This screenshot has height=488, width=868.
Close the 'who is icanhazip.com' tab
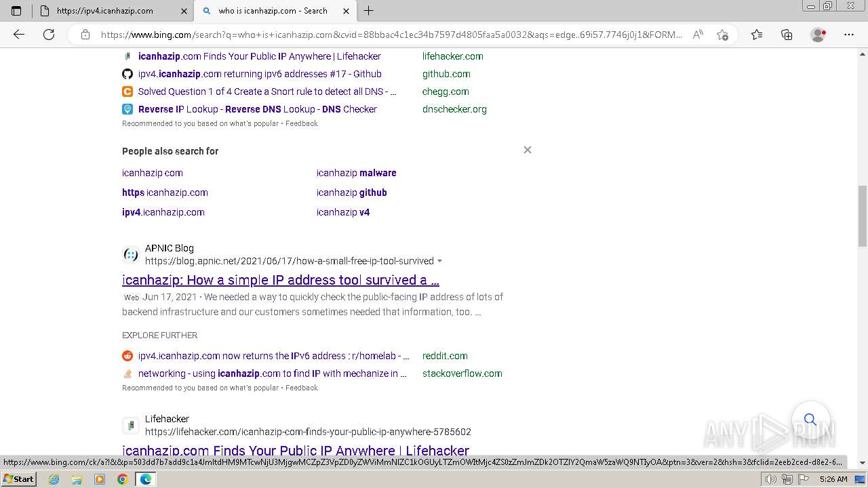tap(347, 11)
